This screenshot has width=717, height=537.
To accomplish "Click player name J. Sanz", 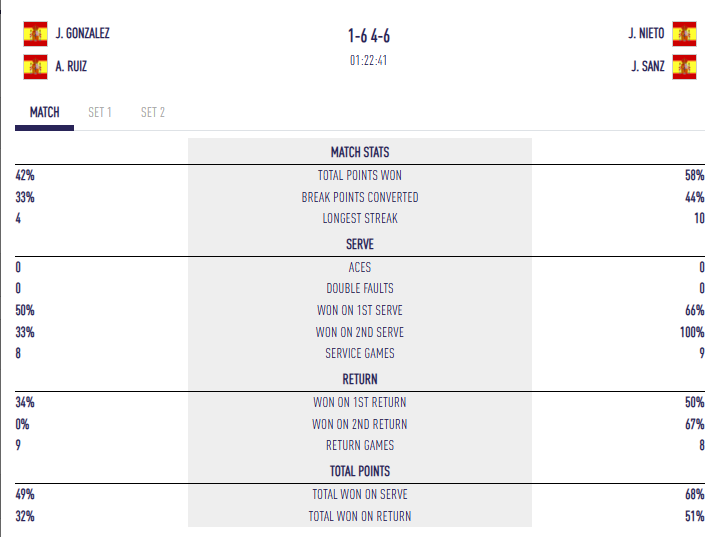I will (648, 68).
